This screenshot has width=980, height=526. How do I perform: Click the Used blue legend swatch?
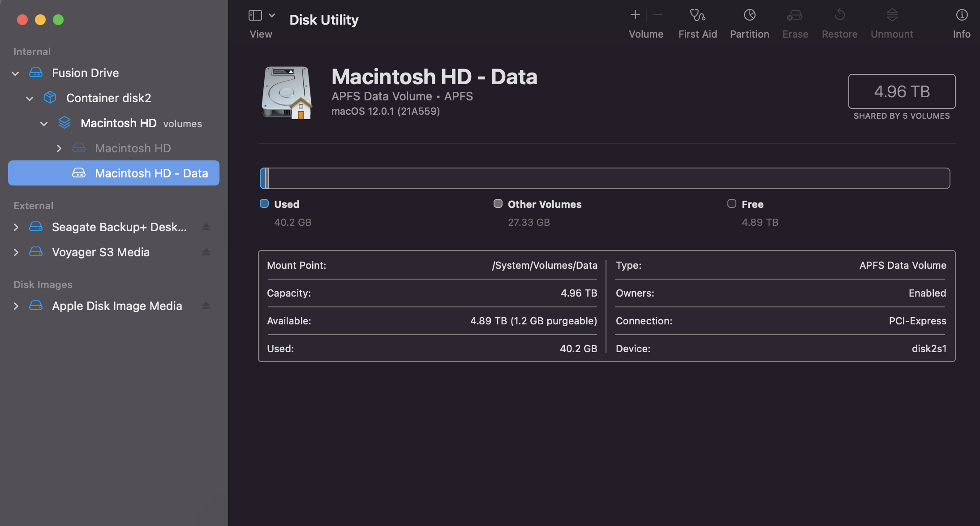[x=264, y=204]
